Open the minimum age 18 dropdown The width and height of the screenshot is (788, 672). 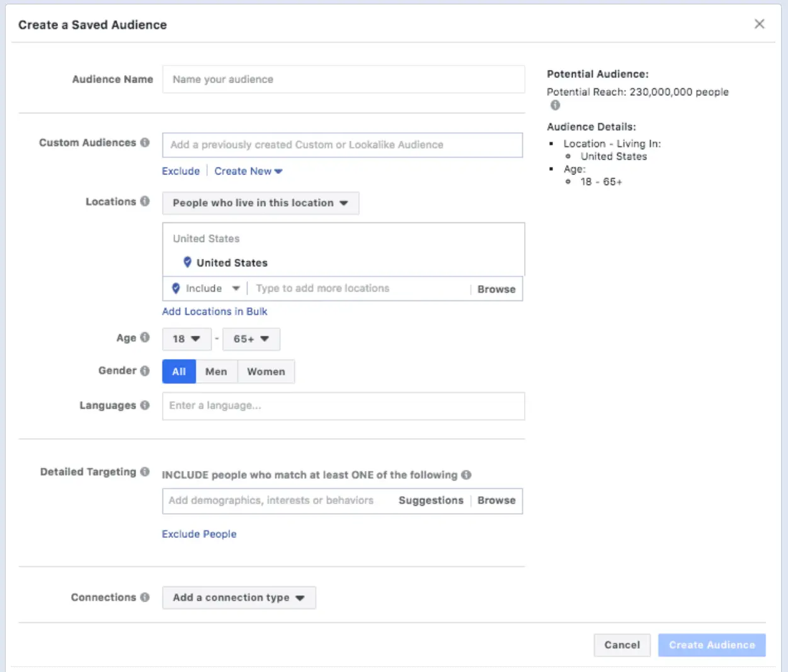point(186,339)
